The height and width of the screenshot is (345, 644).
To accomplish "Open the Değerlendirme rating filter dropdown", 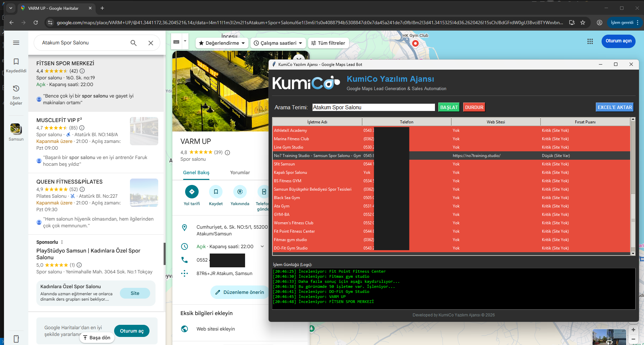I will 222,43.
